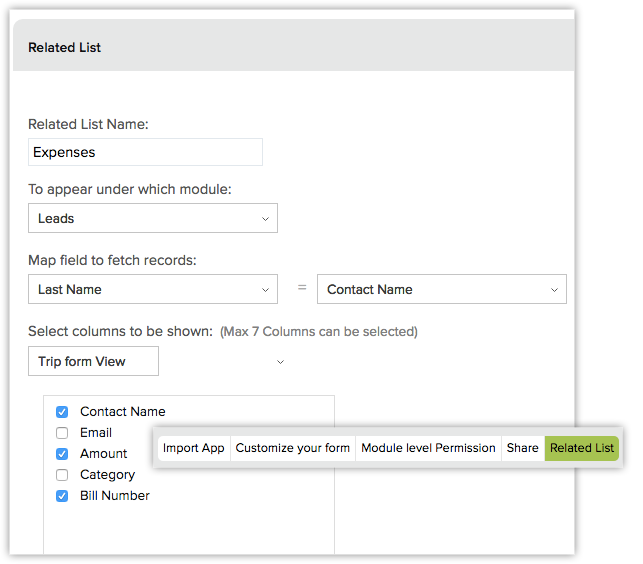Toggle the Contact Name checkbox
The height and width of the screenshot is (564, 643).
(x=62, y=412)
